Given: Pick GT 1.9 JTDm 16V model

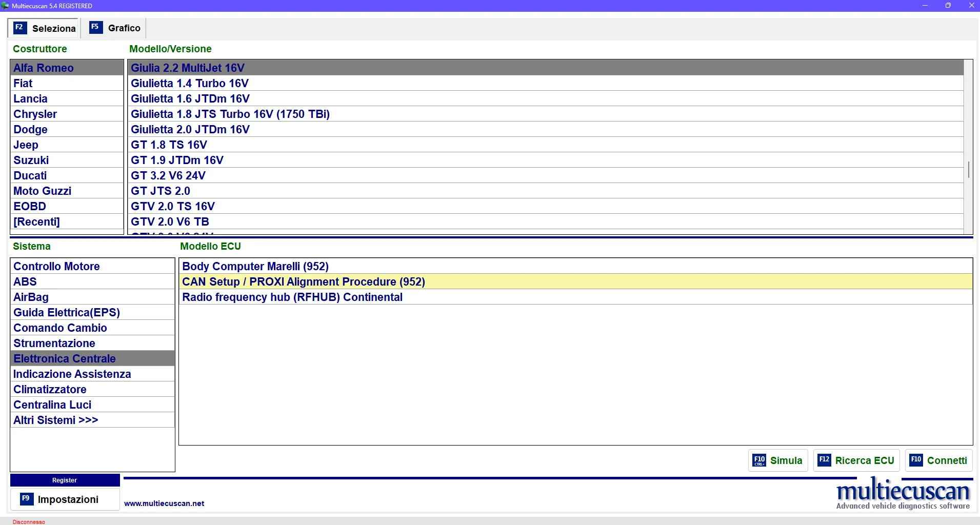Looking at the screenshot, I should pyautogui.click(x=546, y=160).
